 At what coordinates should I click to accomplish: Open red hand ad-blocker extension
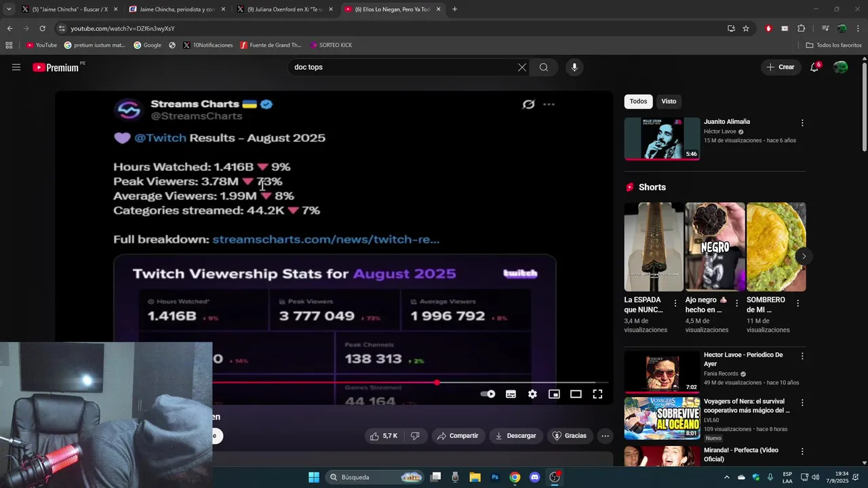[x=768, y=28]
